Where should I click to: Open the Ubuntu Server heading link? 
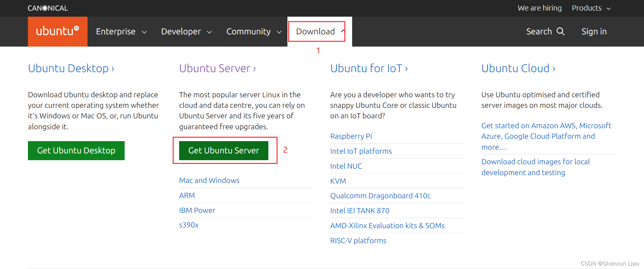click(x=217, y=68)
